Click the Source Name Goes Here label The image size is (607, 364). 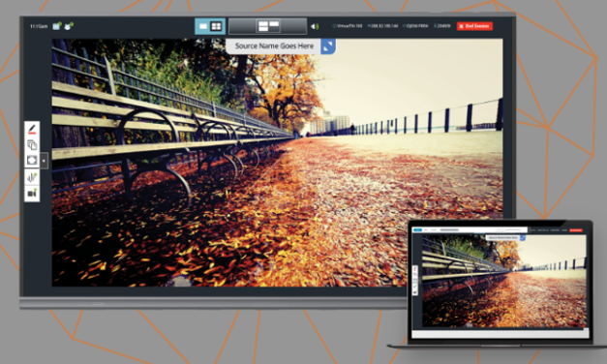(274, 46)
